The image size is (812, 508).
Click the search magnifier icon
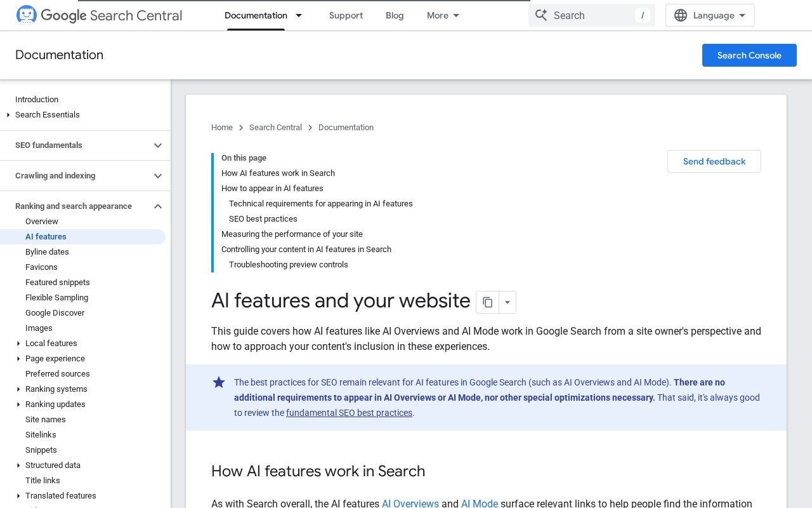tap(541, 15)
